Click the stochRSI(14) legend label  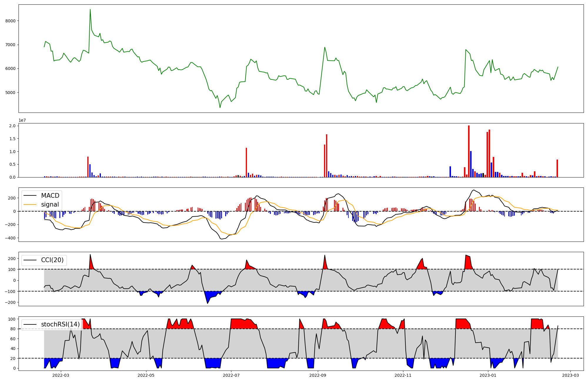60,324
